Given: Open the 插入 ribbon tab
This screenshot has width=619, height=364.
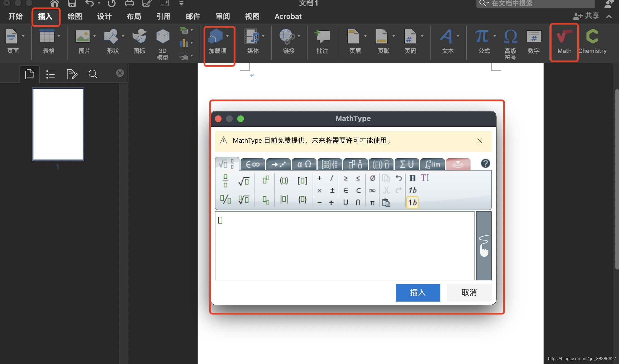Looking at the screenshot, I should click(45, 16).
